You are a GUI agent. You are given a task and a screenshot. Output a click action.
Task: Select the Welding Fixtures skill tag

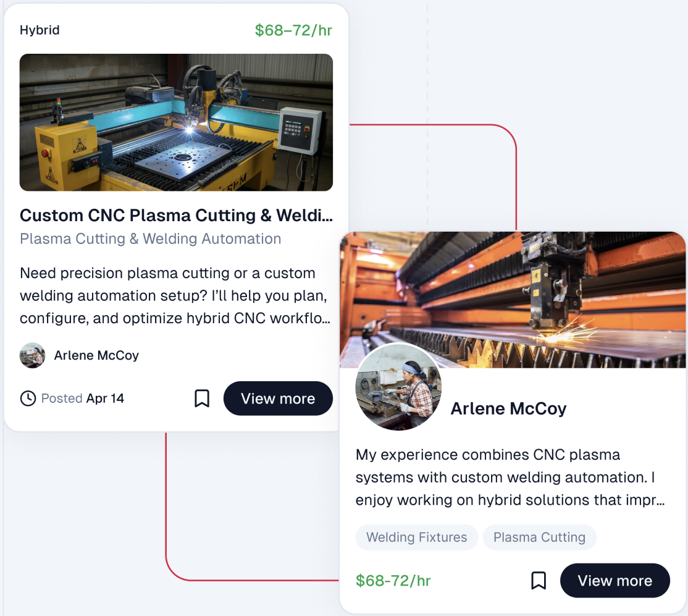coord(416,538)
